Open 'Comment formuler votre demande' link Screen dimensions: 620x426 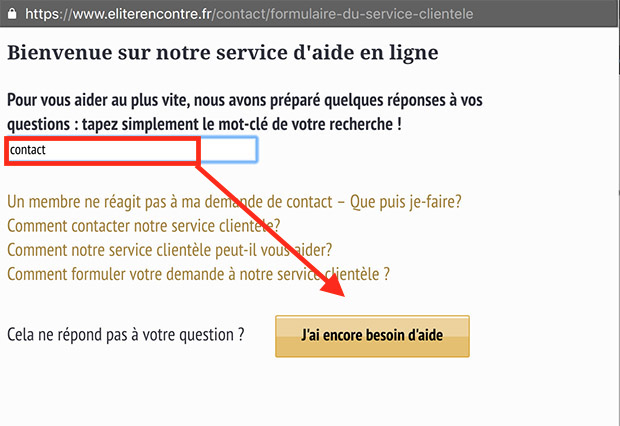point(198,273)
